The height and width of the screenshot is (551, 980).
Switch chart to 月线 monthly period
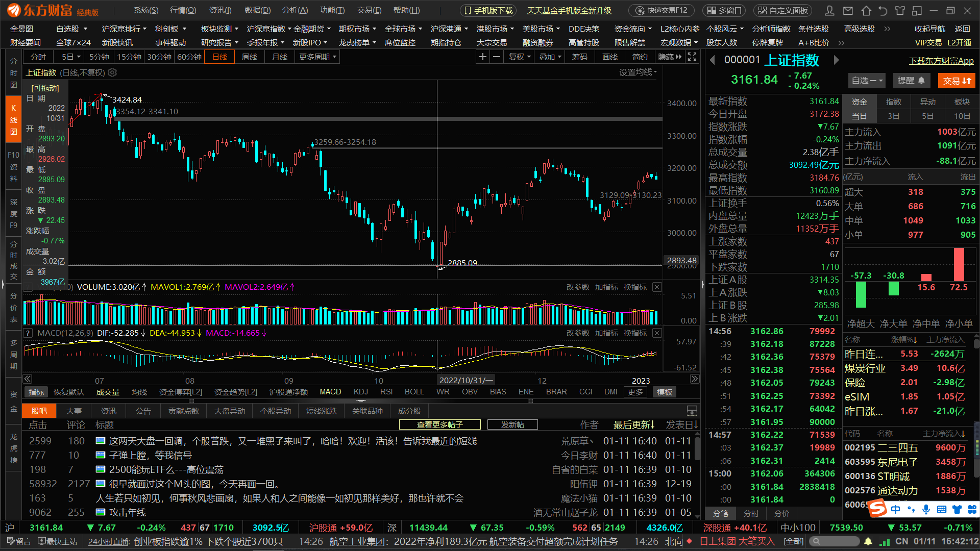pos(280,57)
